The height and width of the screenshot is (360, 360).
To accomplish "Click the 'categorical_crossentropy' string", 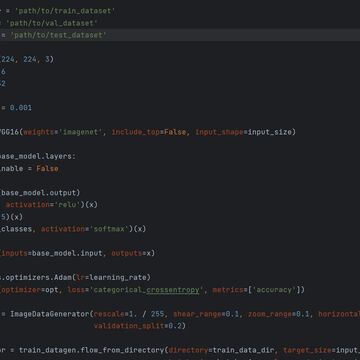I will [x=146, y=290].
